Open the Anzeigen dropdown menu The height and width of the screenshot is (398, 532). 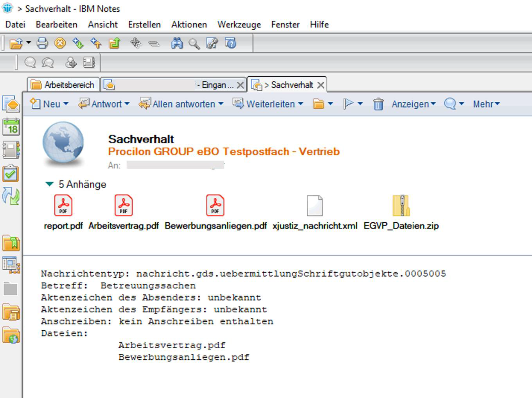[x=413, y=104]
